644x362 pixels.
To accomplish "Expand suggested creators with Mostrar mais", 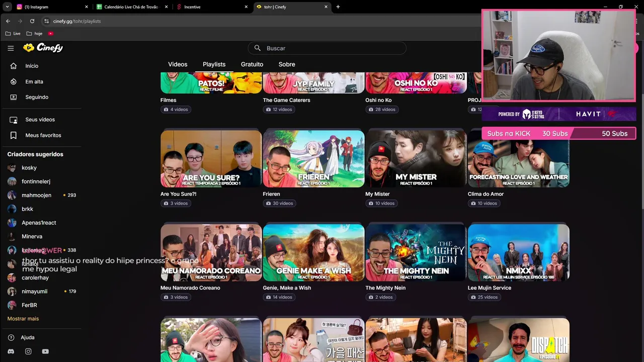I will [23, 319].
